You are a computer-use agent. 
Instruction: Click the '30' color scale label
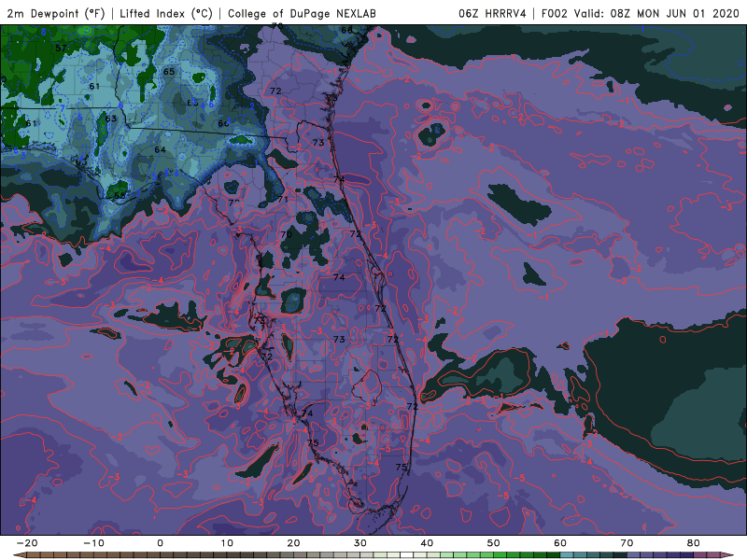360,543
